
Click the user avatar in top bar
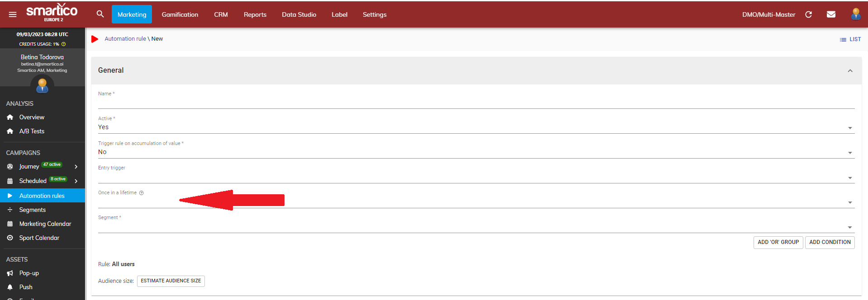(855, 14)
